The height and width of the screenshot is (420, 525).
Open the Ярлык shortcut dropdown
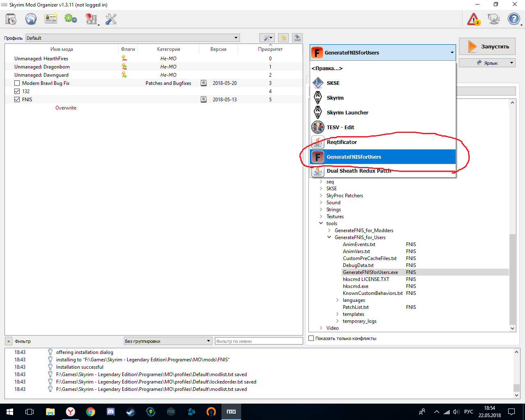point(487,63)
